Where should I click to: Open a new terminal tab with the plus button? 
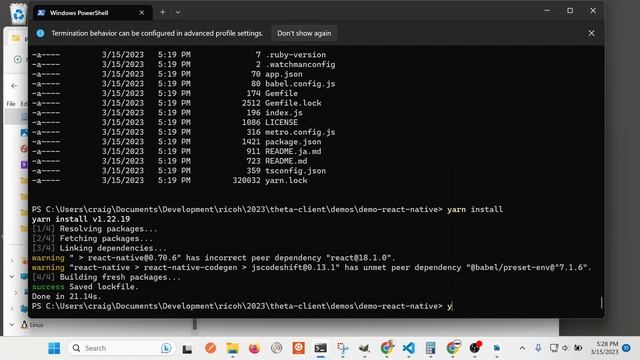[162, 13]
